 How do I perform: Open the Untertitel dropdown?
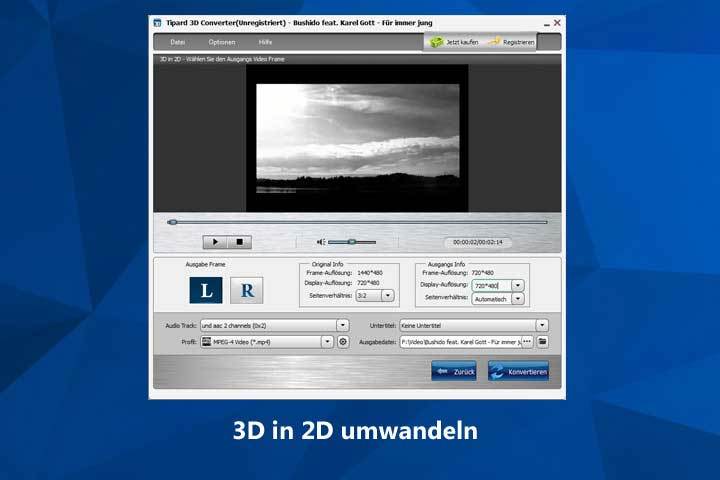542,325
